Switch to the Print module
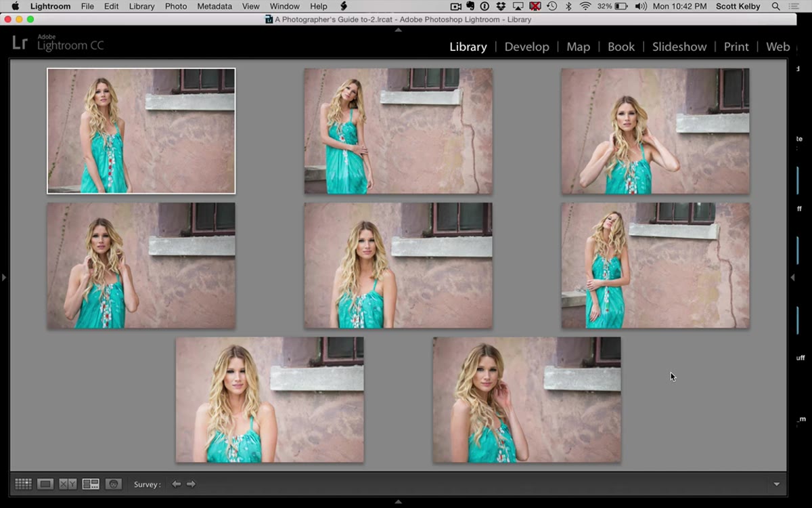 coord(736,47)
